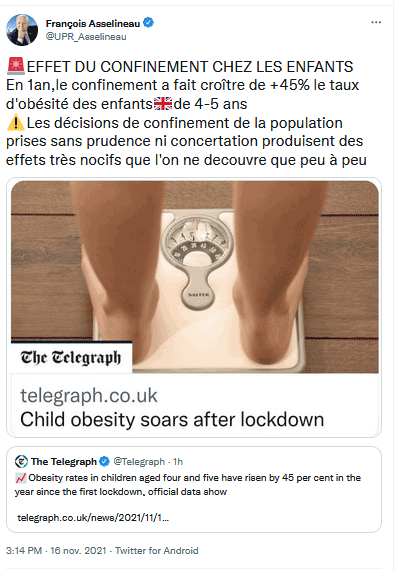401x572 pixels.
Task: Open the three-dot more options menu
Action: click(376, 22)
